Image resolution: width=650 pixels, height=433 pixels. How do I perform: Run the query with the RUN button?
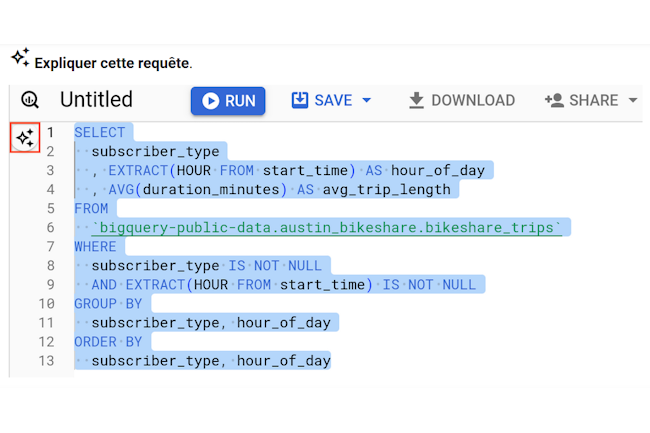point(228,101)
